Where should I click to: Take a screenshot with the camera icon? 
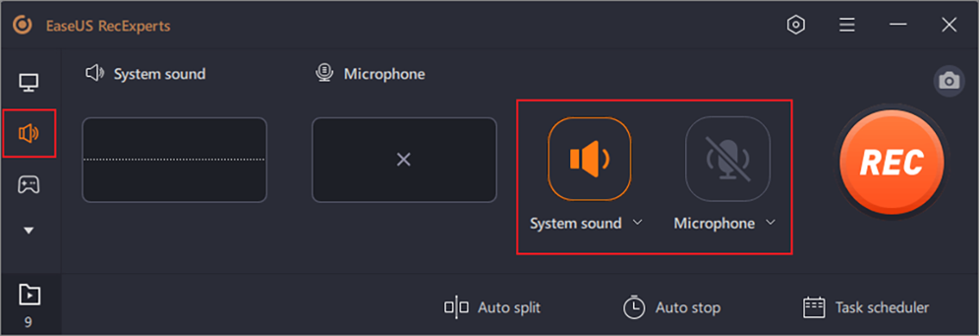tap(948, 81)
